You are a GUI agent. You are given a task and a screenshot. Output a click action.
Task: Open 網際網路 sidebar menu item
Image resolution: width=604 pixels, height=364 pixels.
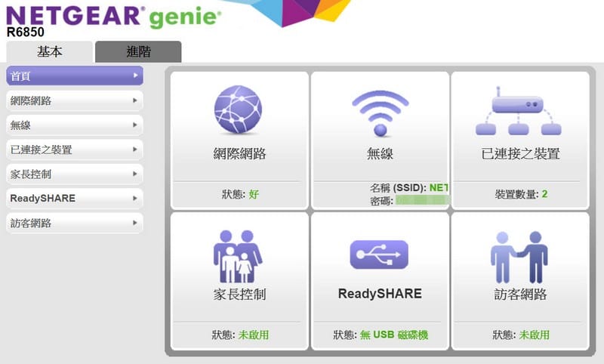[75, 100]
